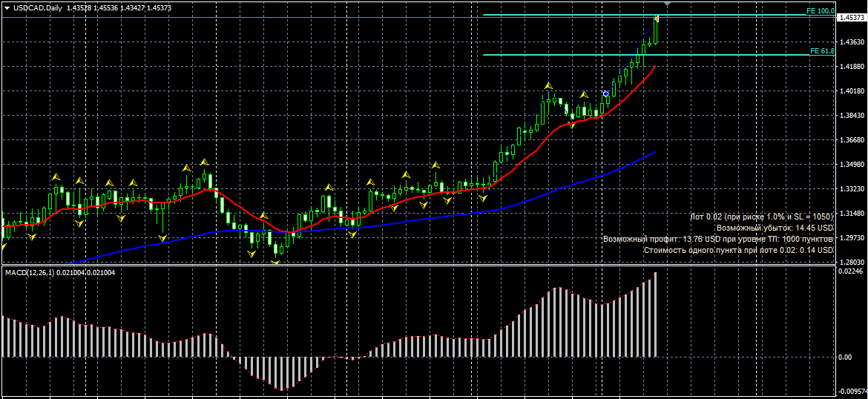Click the grey chart shift triangle marker

point(668,4)
